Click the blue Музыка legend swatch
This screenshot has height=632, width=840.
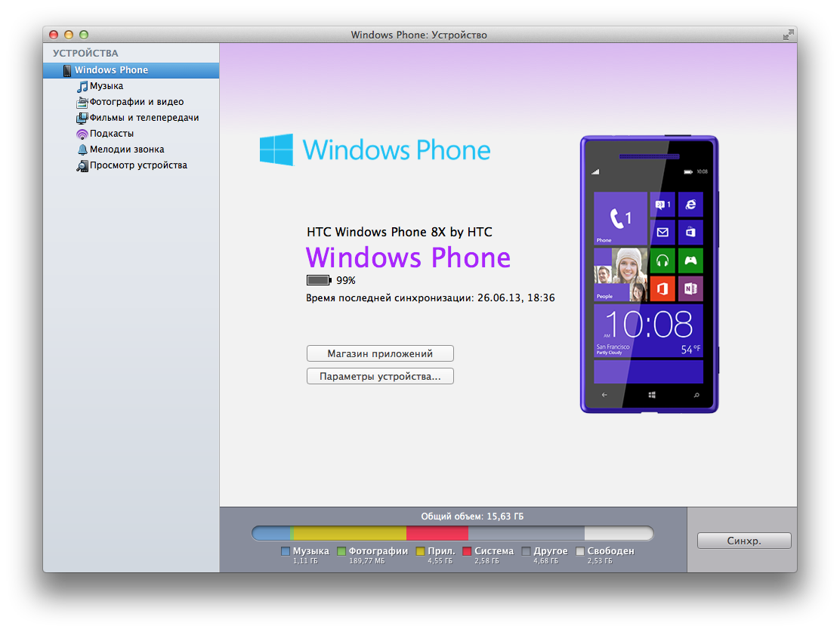point(285,551)
